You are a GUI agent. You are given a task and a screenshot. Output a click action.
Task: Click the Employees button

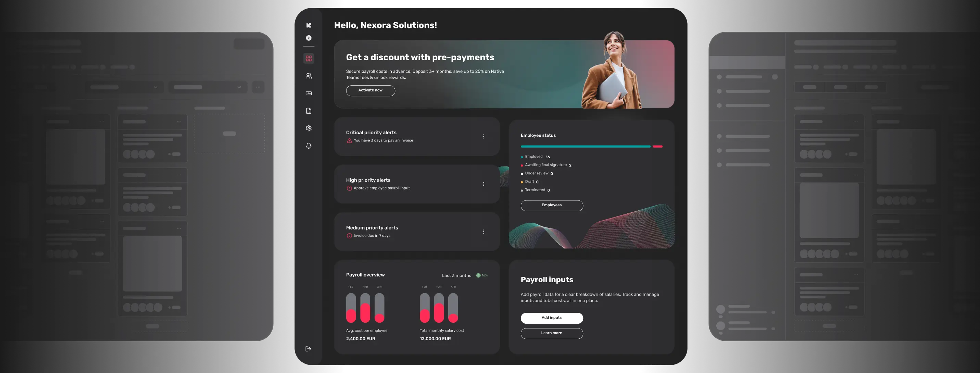tap(551, 206)
